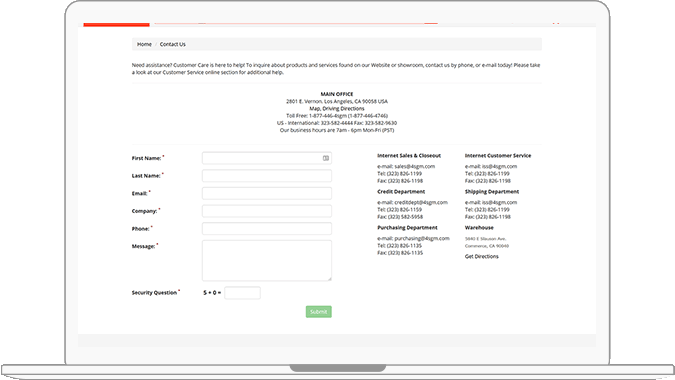Click the Internet Sales & Closeout heading
This screenshot has height=380, width=675.
pyautogui.click(x=409, y=156)
